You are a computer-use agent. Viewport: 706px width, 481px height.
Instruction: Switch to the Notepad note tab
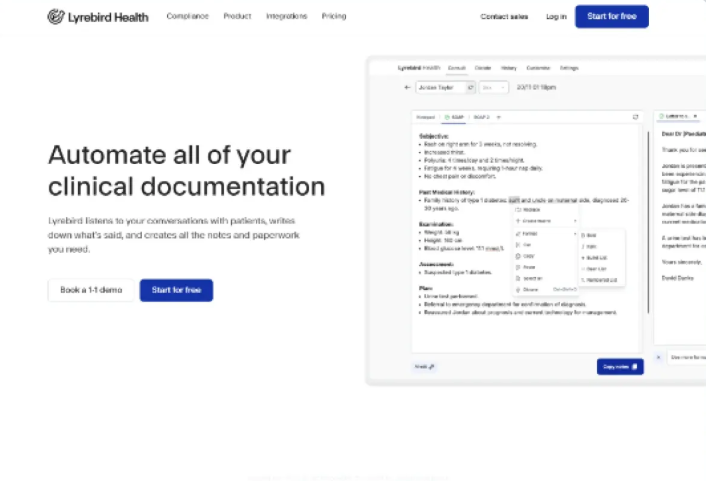point(425,117)
